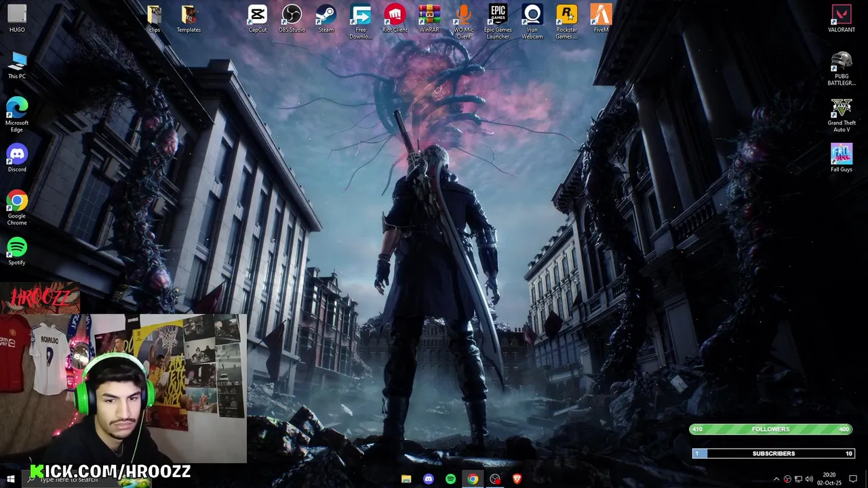Click the HROOZZ logo overlay
This screenshot has height=488, width=868.
[40, 298]
